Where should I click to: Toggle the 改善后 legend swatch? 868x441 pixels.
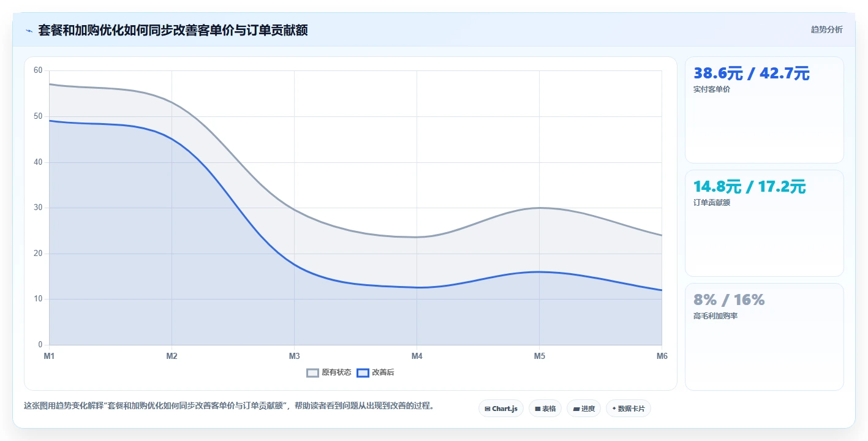(x=363, y=372)
